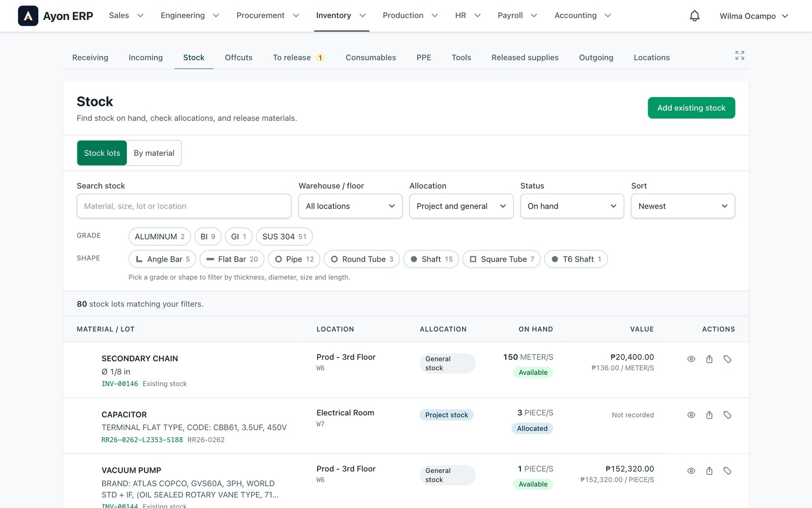Open Sort Newest dropdown
Viewport: 812px width, 508px height.
683,206
